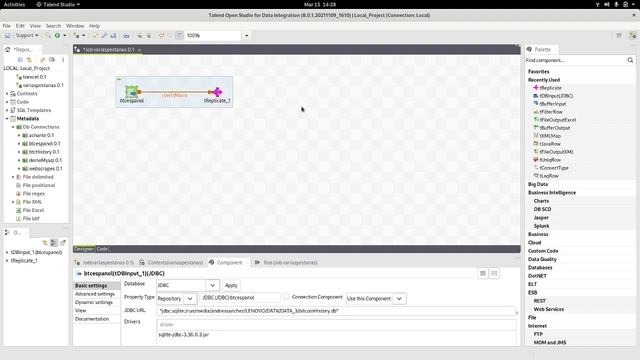Open the Search menu

53,26
